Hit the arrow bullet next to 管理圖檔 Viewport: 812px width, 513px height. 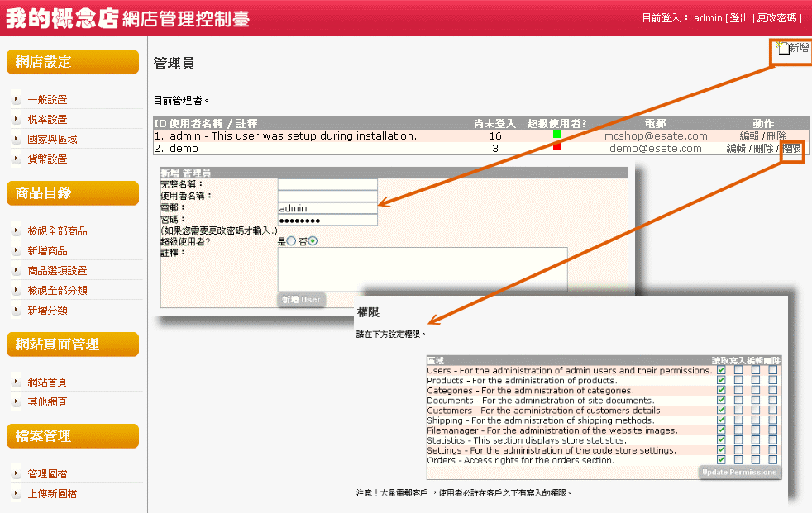[x=17, y=473]
